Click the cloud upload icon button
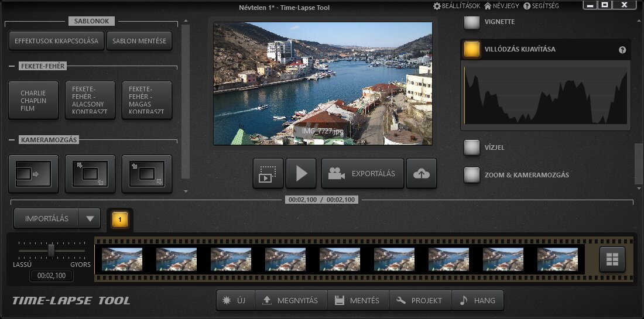Image resolution: width=644 pixels, height=319 pixels. click(422, 173)
